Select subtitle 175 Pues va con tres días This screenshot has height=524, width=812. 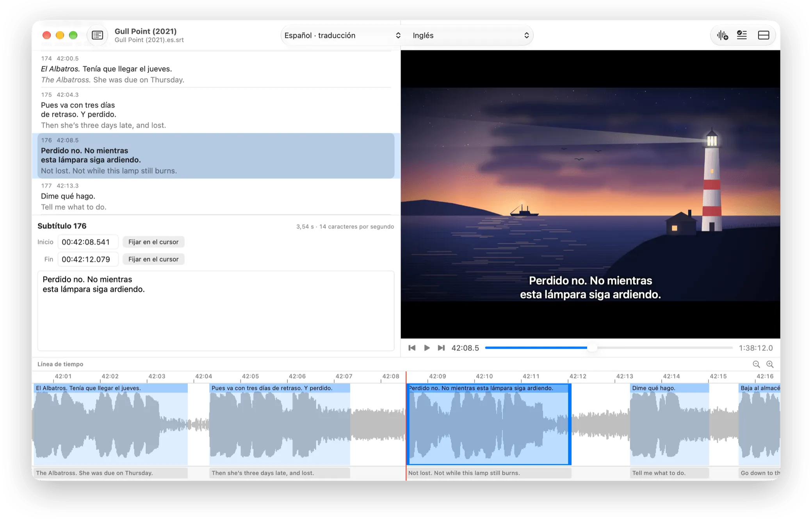tap(216, 110)
